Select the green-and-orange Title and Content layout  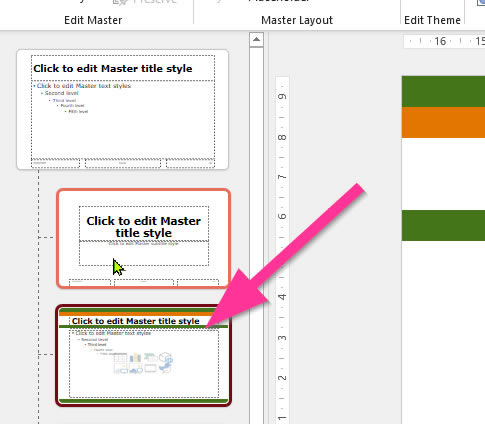coord(144,355)
